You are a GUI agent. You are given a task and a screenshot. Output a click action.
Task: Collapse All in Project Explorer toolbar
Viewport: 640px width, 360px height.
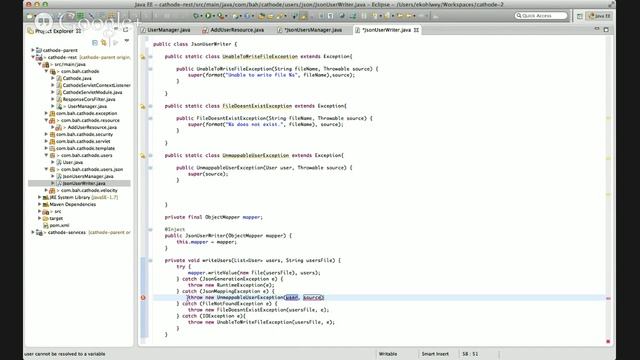[x=95, y=42]
